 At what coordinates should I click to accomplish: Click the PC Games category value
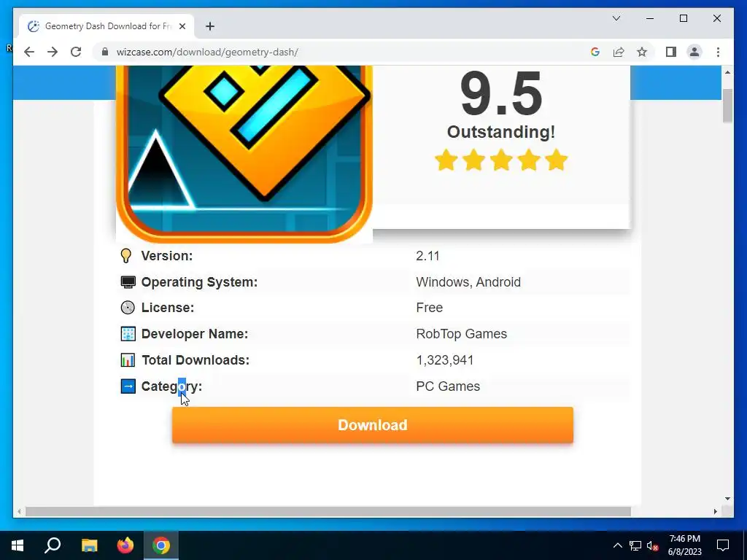[448, 386]
